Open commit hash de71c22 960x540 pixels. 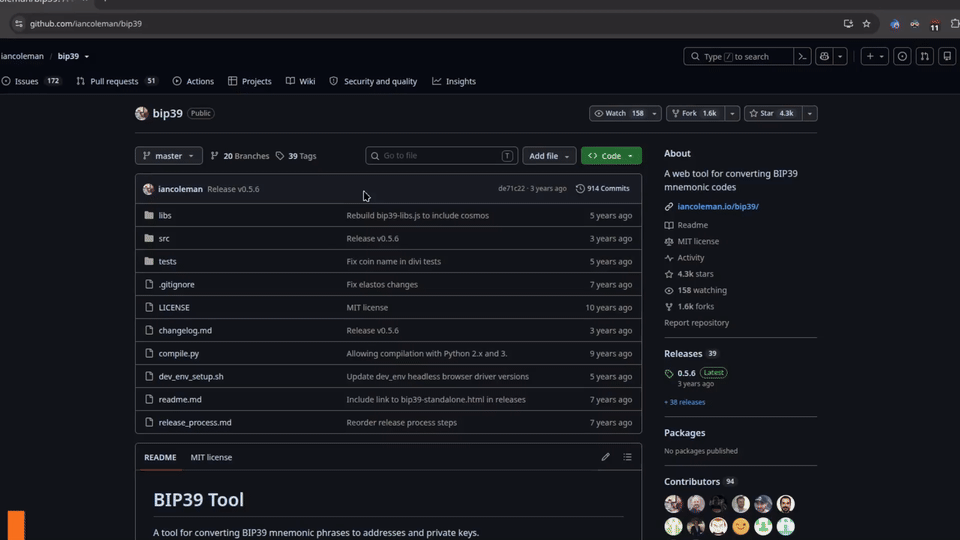[x=511, y=189]
